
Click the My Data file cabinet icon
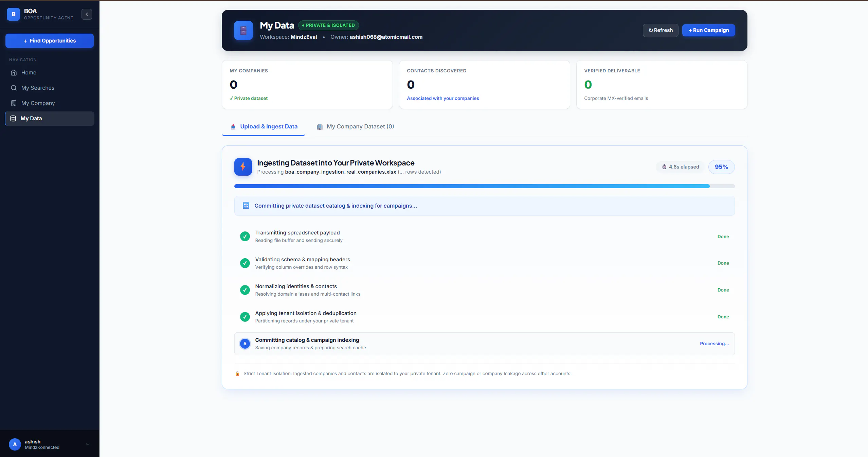tap(243, 30)
